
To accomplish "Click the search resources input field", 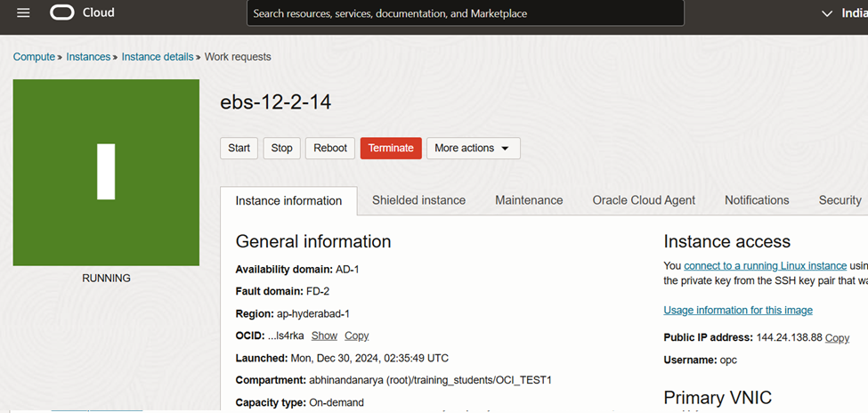I will [465, 13].
